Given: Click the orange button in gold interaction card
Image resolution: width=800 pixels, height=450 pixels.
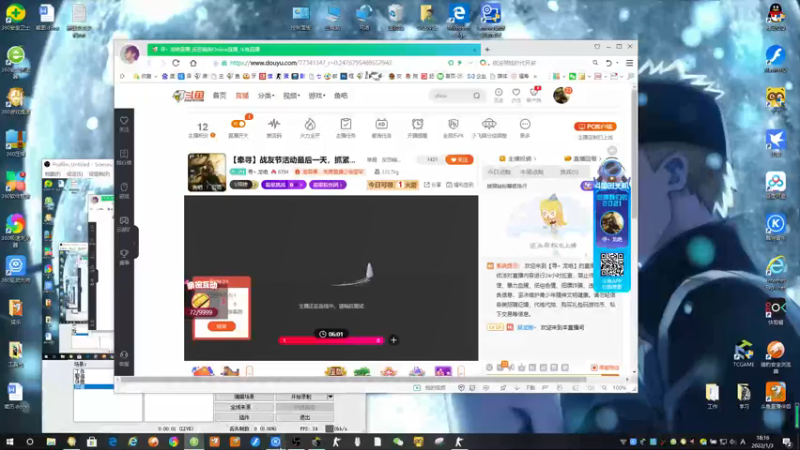Looking at the screenshot, I should 221,326.
